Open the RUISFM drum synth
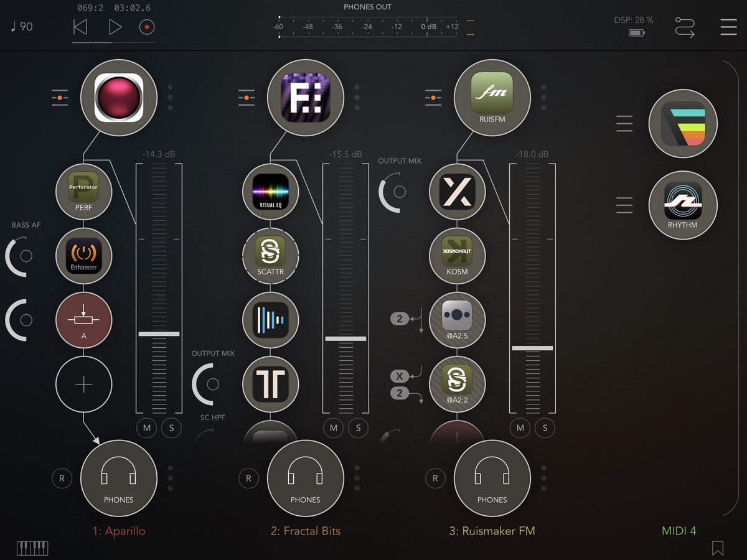Image resolution: width=747 pixels, height=560 pixels. (x=492, y=98)
